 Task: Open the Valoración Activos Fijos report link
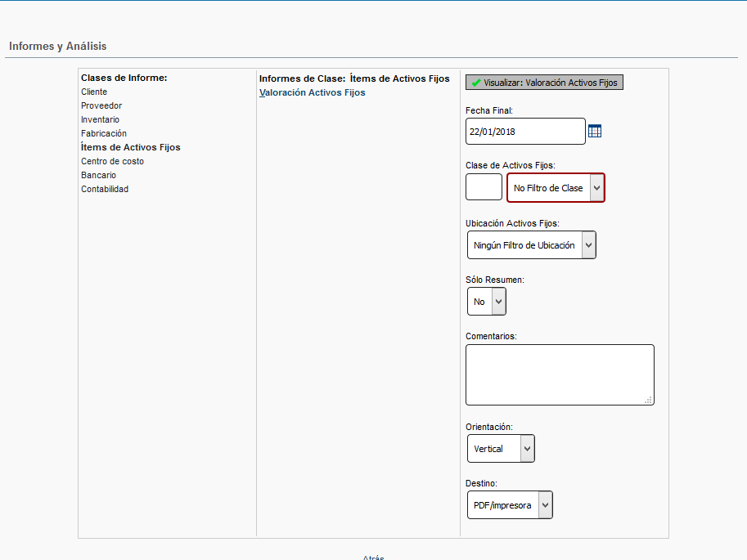(312, 92)
